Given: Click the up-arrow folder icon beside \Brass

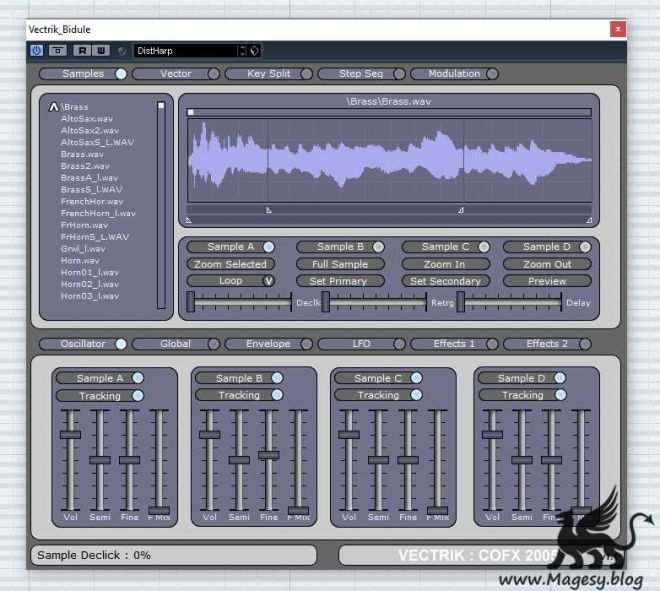Looking at the screenshot, I should click(x=54, y=106).
